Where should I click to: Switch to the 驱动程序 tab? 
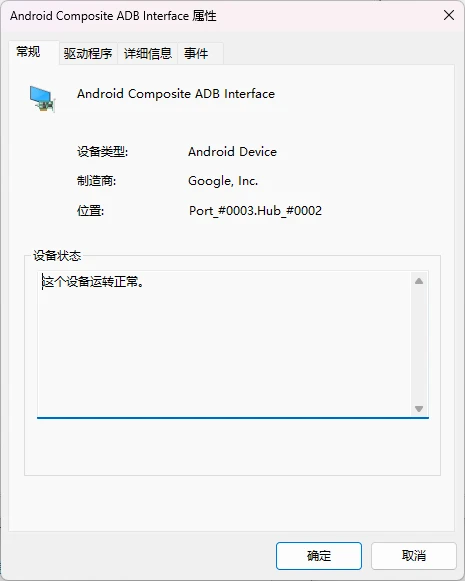pos(88,54)
